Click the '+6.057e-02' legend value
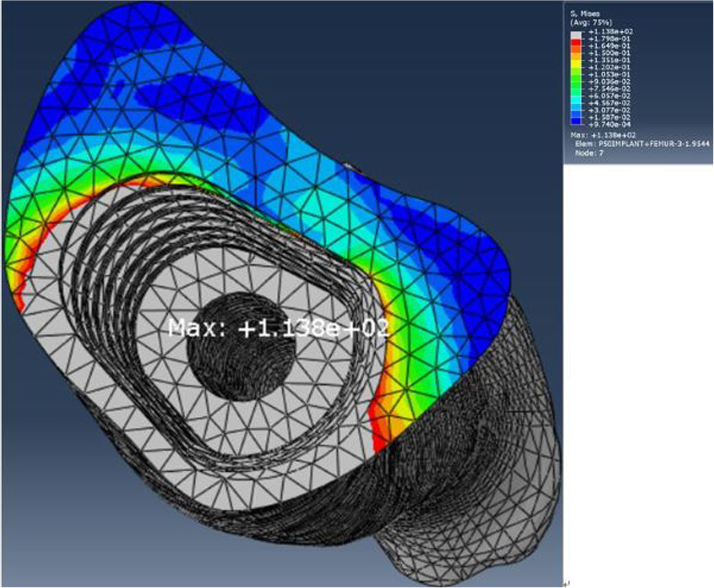The width and height of the screenshot is (714, 588). coord(609,96)
